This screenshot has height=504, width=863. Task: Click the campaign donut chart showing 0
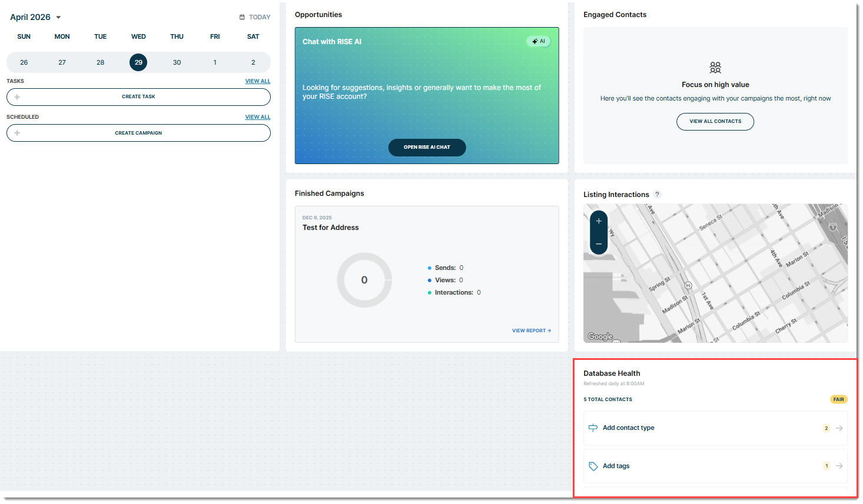click(364, 280)
